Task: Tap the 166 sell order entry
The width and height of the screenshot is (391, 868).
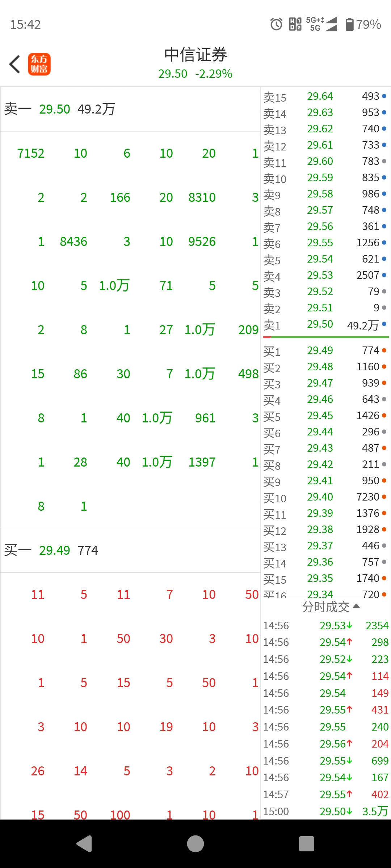Action: pyautogui.click(x=120, y=197)
